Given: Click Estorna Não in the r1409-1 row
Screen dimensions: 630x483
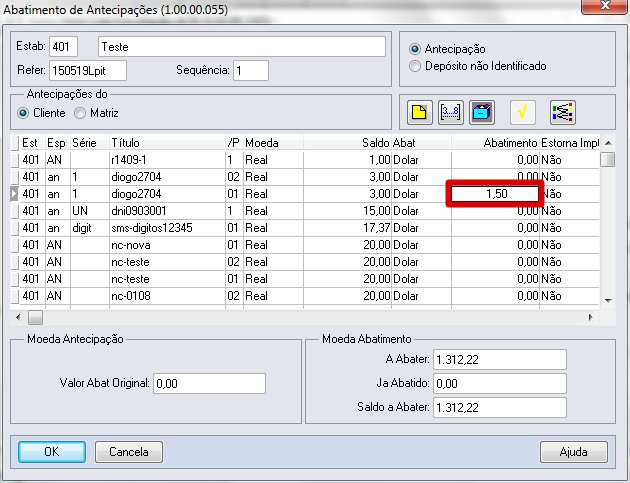Looking at the screenshot, I should click(551, 160).
